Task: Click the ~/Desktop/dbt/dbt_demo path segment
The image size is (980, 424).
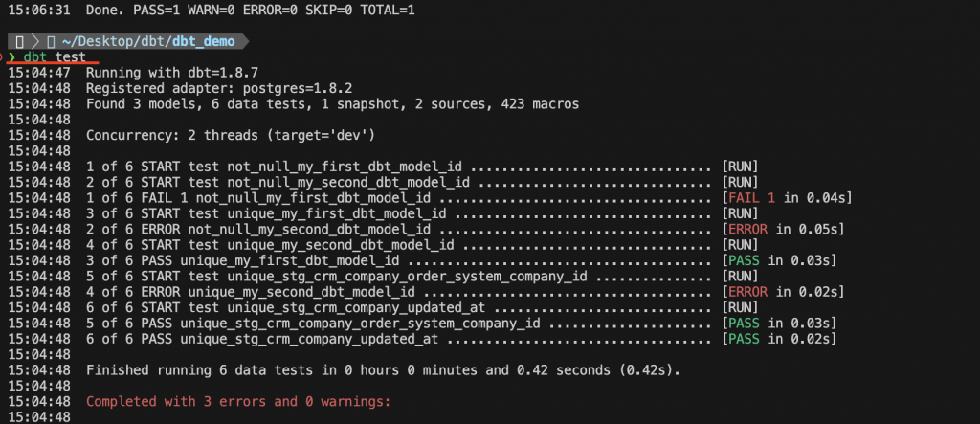Action: tap(148, 42)
